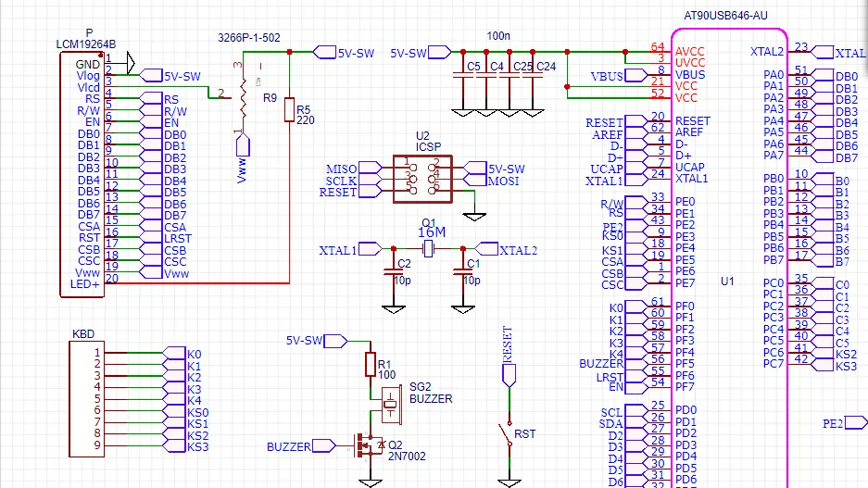Screen dimensions: 868x488
Task: Click the UCAP pin label inside U1
Action: coord(690,167)
